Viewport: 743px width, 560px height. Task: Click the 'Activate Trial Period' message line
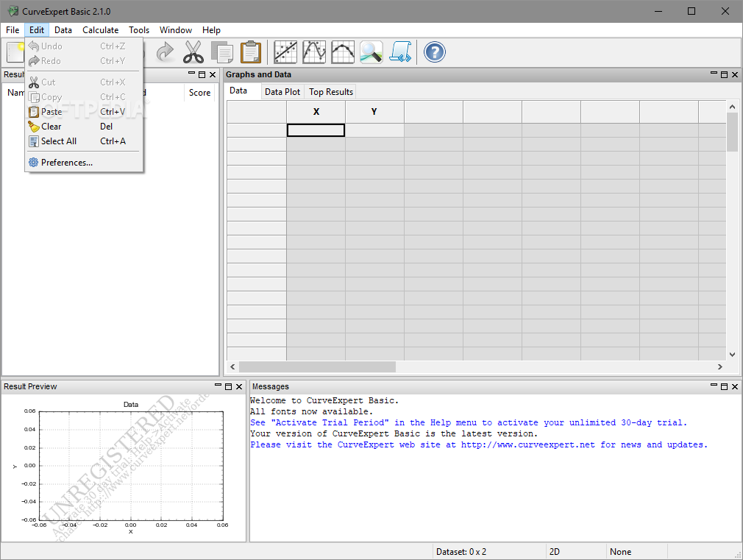[468, 422]
